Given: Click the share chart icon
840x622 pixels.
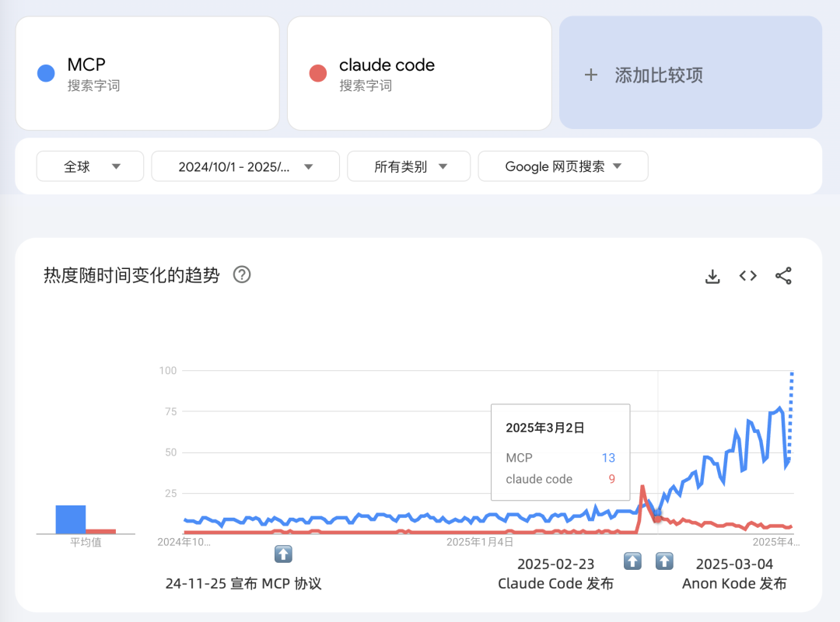Looking at the screenshot, I should pyautogui.click(x=783, y=276).
